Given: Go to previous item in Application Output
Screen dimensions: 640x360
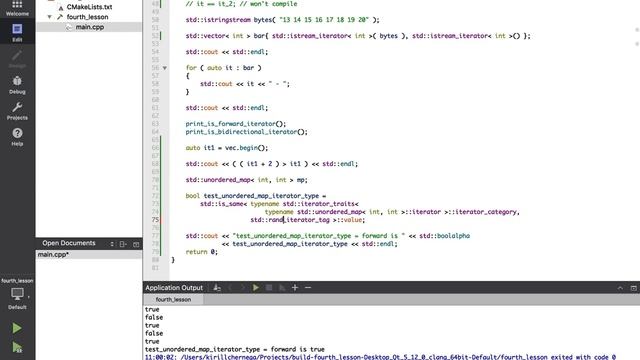Looking at the screenshot, I should point(230,288).
